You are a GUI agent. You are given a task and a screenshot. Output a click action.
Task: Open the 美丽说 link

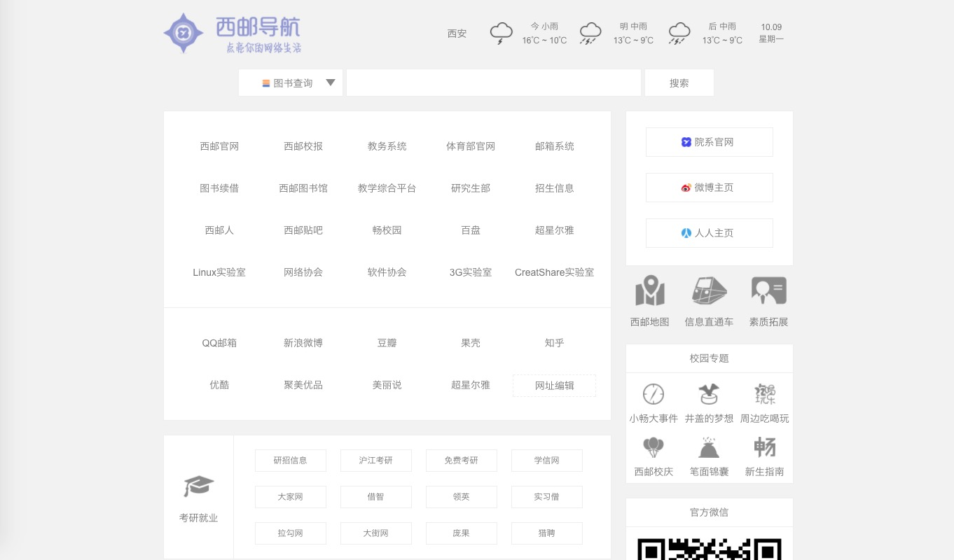coord(387,385)
